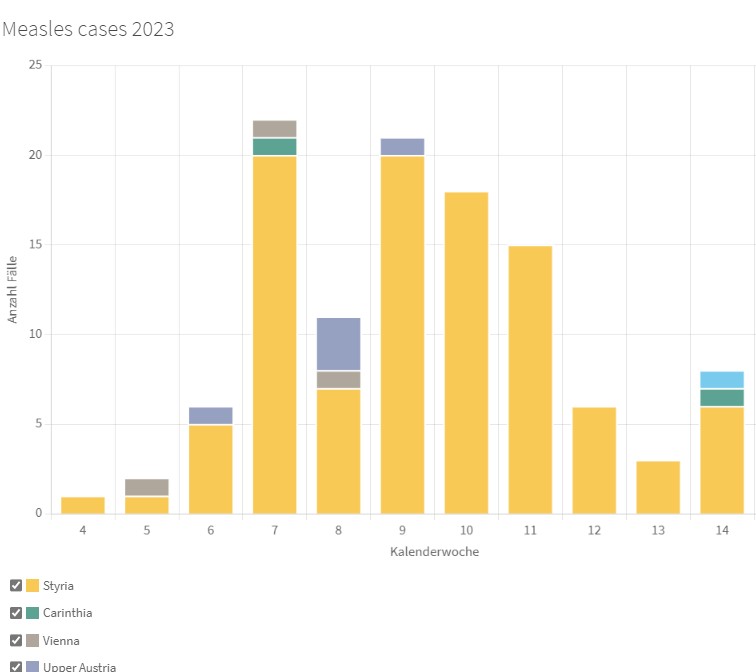Click the yellow Styria color swatch
Screen dimensions: 756x672
coord(32,585)
